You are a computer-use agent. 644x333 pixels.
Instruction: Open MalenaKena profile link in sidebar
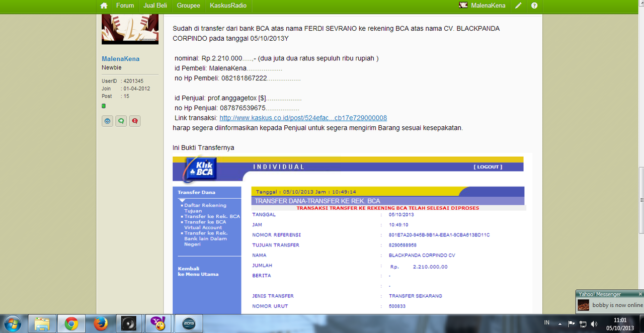point(121,59)
